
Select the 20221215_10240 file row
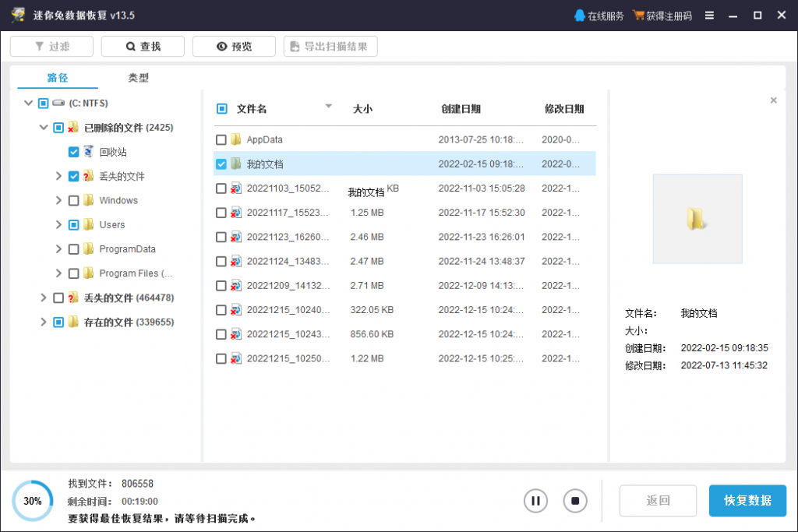coord(404,310)
